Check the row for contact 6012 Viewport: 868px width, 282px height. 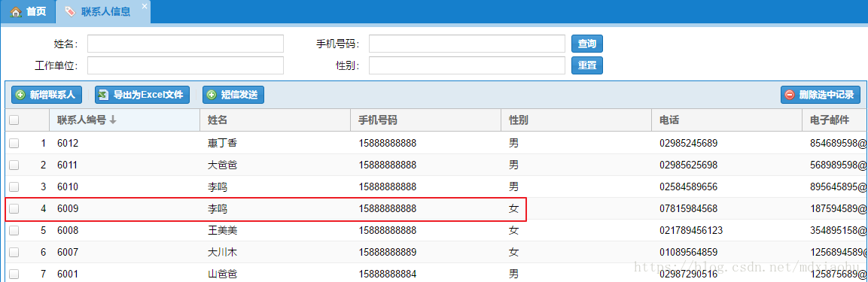(x=14, y=143)
